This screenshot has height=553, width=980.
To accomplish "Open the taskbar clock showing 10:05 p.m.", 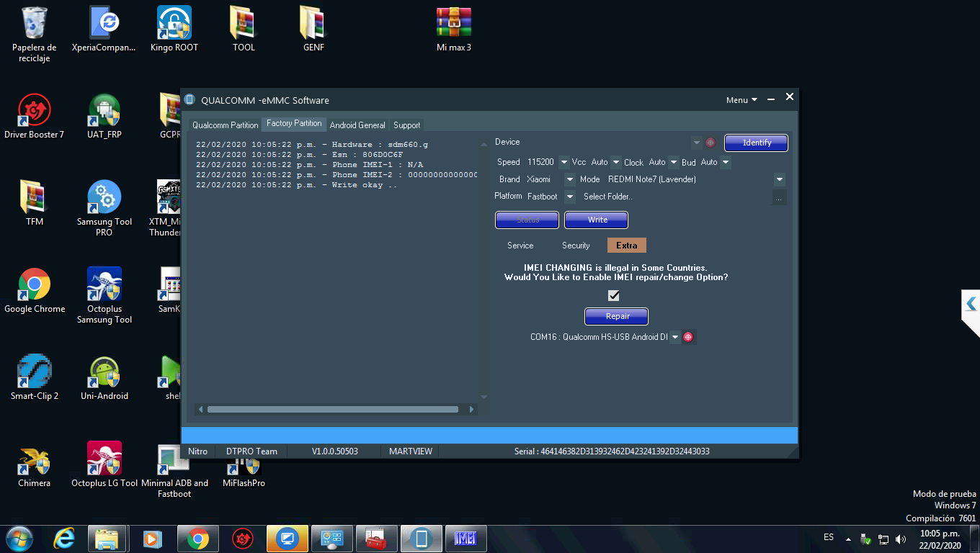I will point(940,539).
